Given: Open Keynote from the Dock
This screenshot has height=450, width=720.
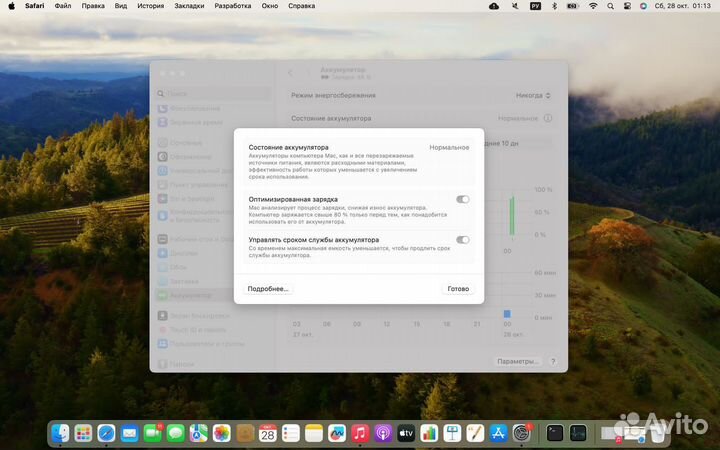Looking at the screenshot, I should tap(452, 433).
